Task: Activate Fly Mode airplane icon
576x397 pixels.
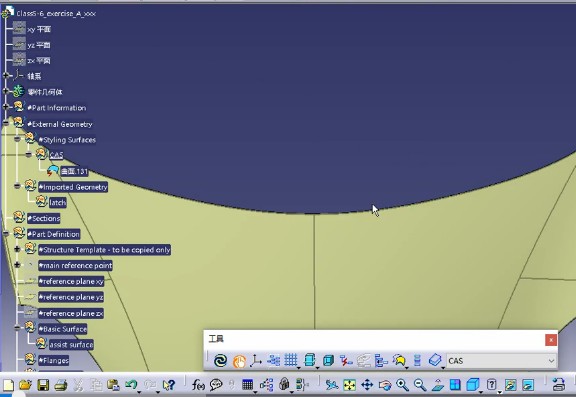Action: pos(332,385)
